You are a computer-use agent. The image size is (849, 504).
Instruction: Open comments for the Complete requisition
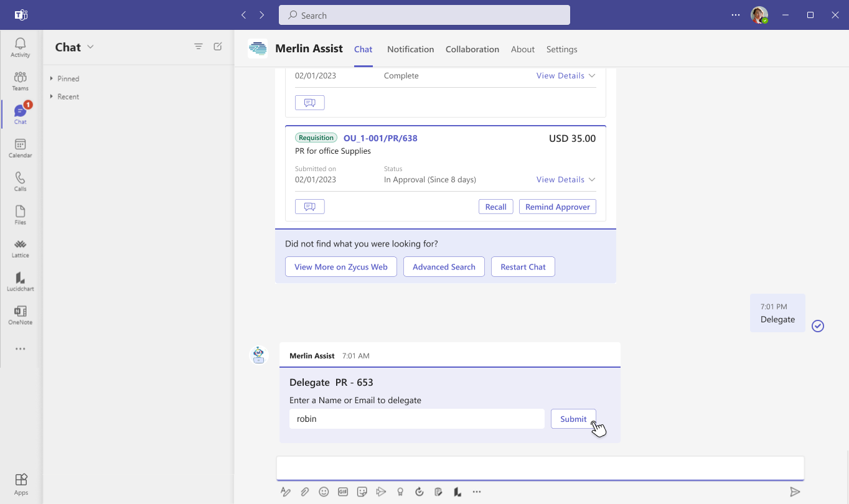click(x=310, y=103)
